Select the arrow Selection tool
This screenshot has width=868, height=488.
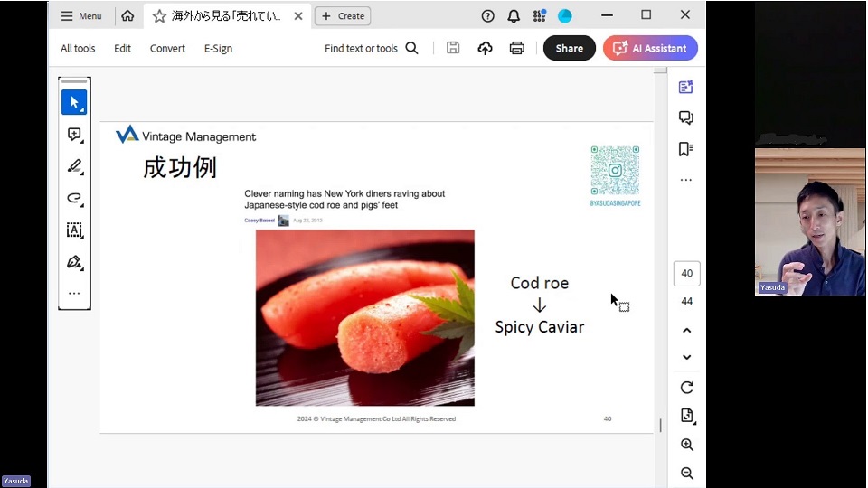(x=74, y=102)
